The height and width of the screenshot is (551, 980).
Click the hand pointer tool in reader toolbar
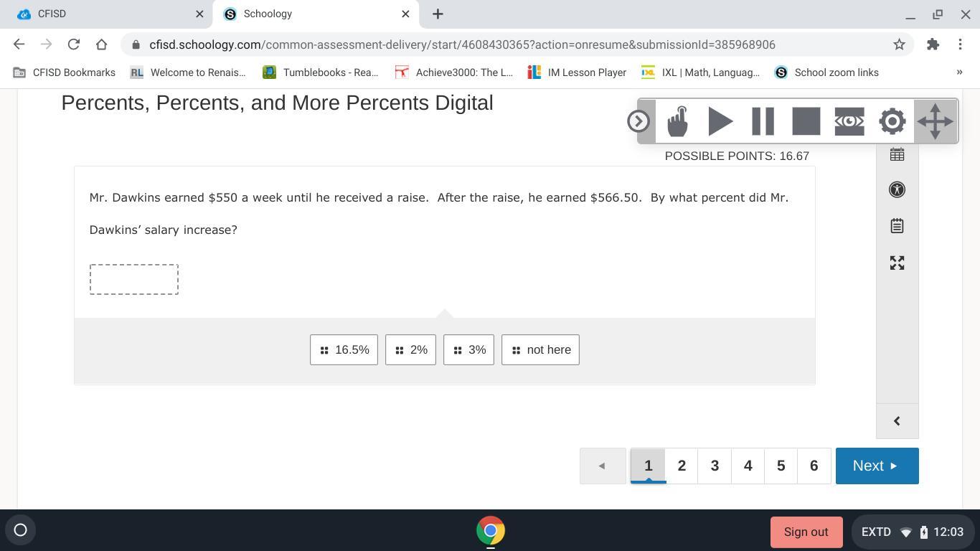pyautogui.click(x=677, y=121)
